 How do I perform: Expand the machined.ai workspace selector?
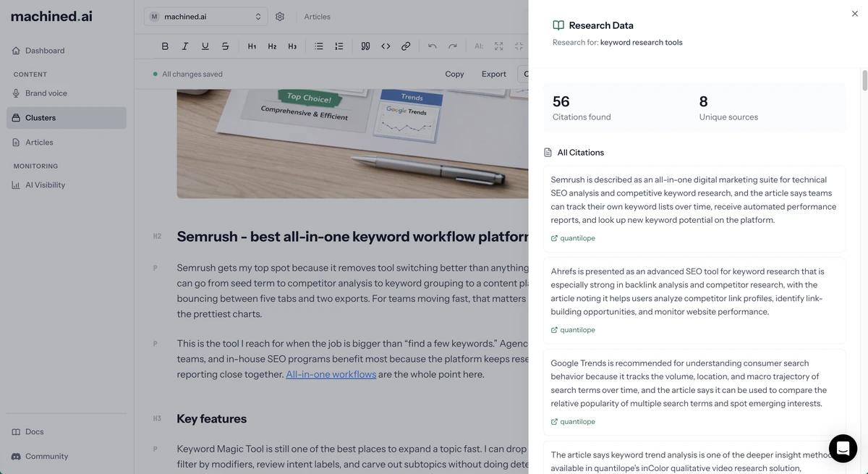coord(205,17)
